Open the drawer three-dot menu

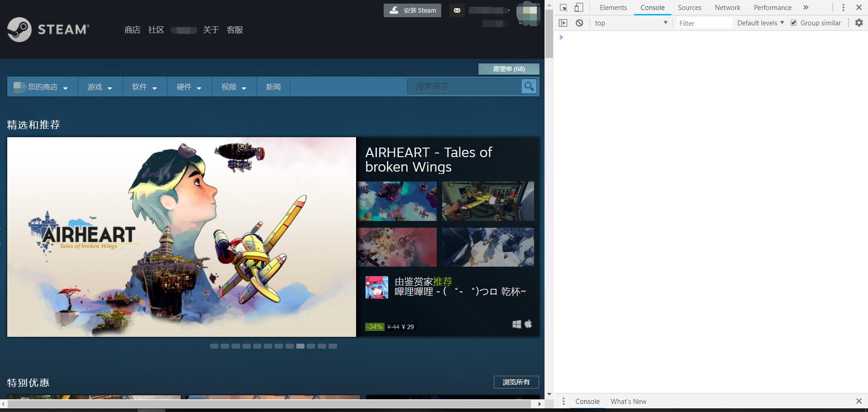(x=564, y=402)
